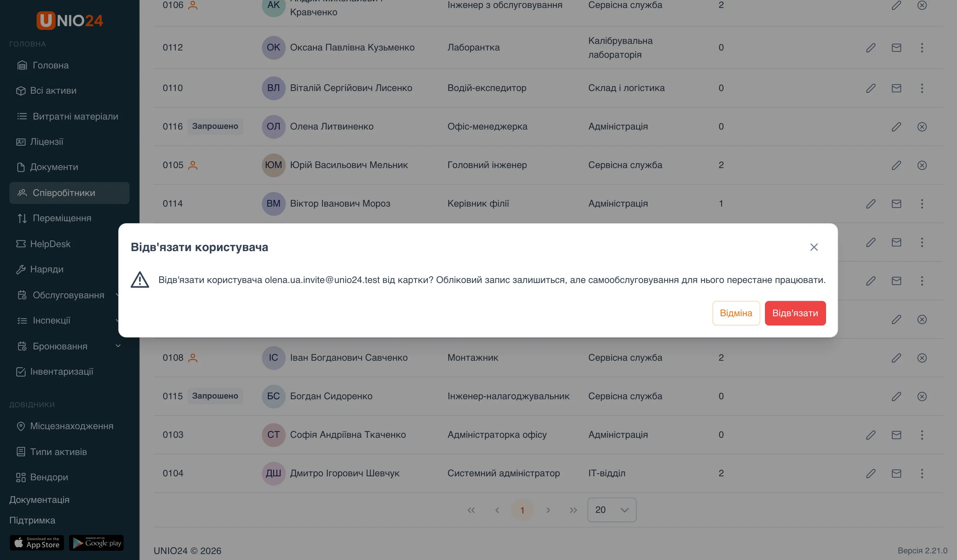
Task: Open Головна in the sidebar
Action: (69, 65)
